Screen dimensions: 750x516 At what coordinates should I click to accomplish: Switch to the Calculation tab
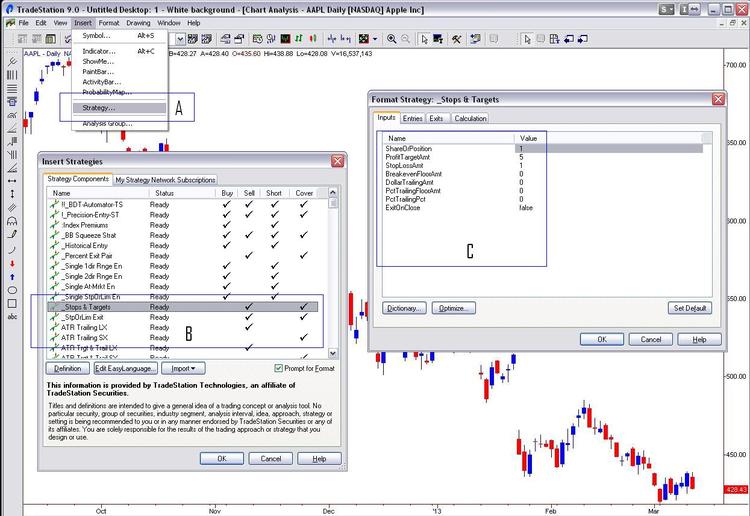pyautogui.click(x=470, y=118)
